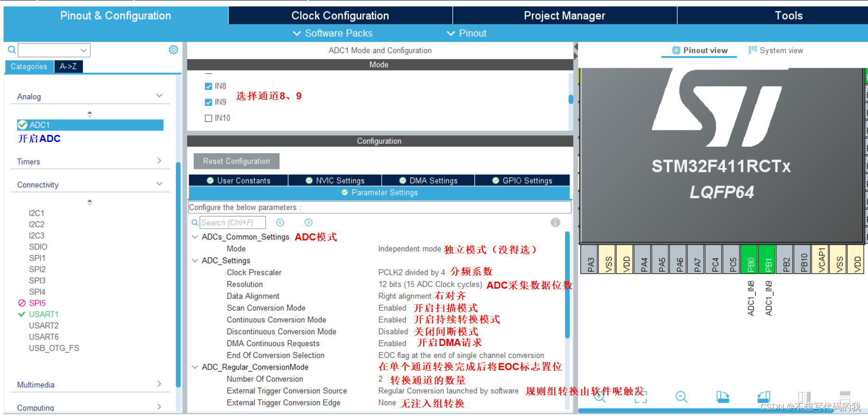
Task: Open the Software Packs dropdown
Action: pos(333,33)
